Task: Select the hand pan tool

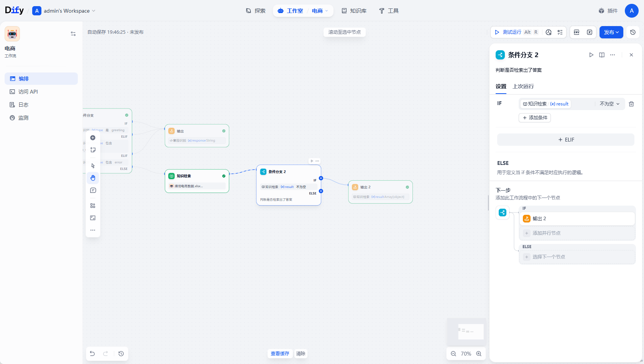Action: (x=93, y=178)
